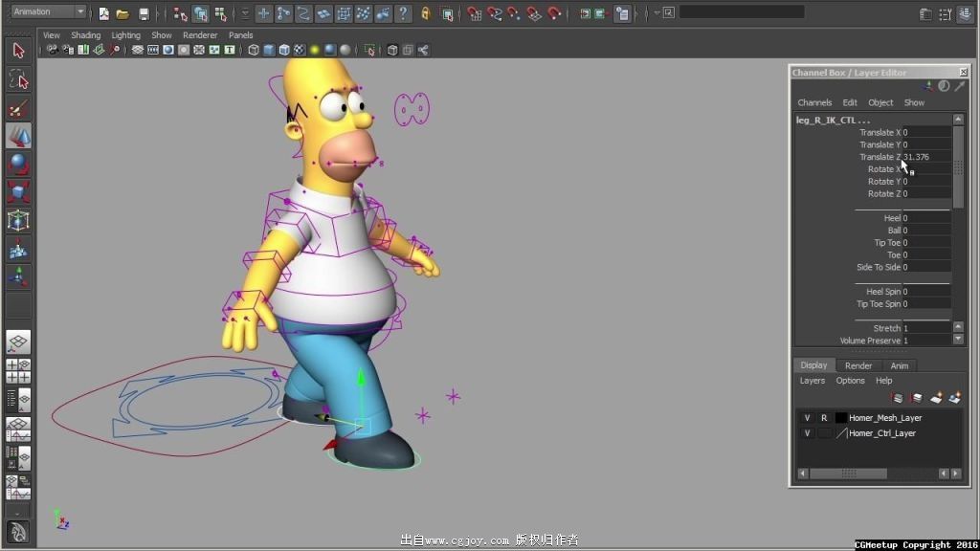Select by hierarchy mode icon
Viewport: 980px width, 551px height.
180,13
